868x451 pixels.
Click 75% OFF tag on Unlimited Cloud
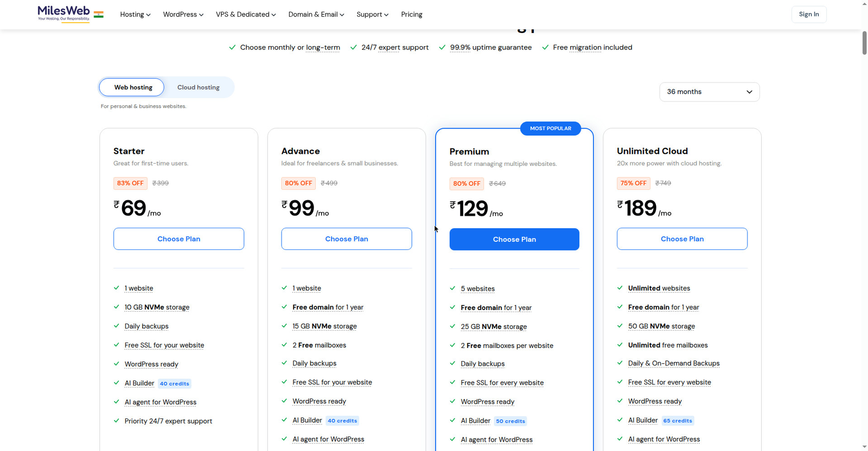coord(633,183)
